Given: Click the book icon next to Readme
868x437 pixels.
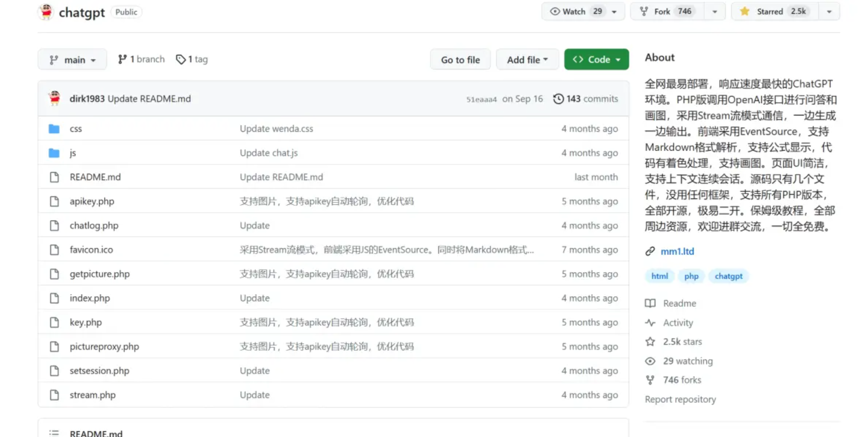Looking at the screenshot, I should tap(650, 303).
